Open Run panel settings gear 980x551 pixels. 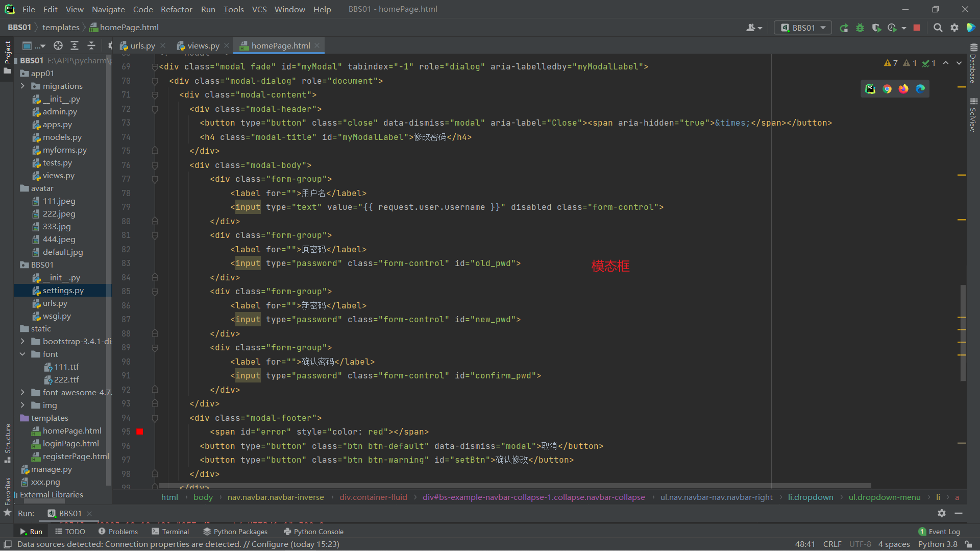point(942,513)
